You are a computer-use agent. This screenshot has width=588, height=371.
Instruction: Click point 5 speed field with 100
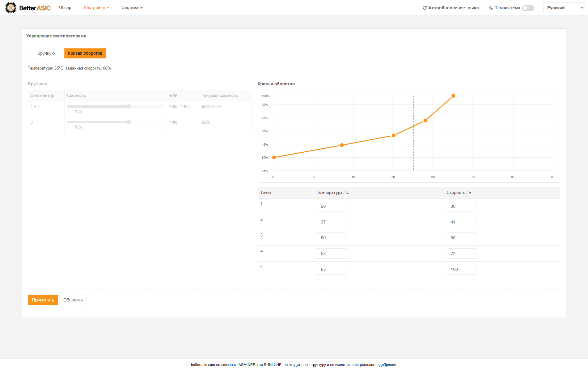pyautogui.click(x=461, y=269)
